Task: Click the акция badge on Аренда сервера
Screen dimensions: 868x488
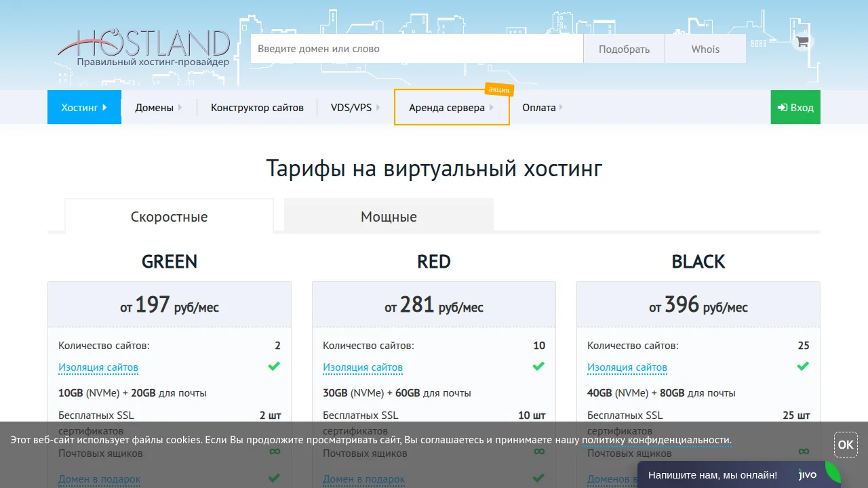Action: (499, 89)
